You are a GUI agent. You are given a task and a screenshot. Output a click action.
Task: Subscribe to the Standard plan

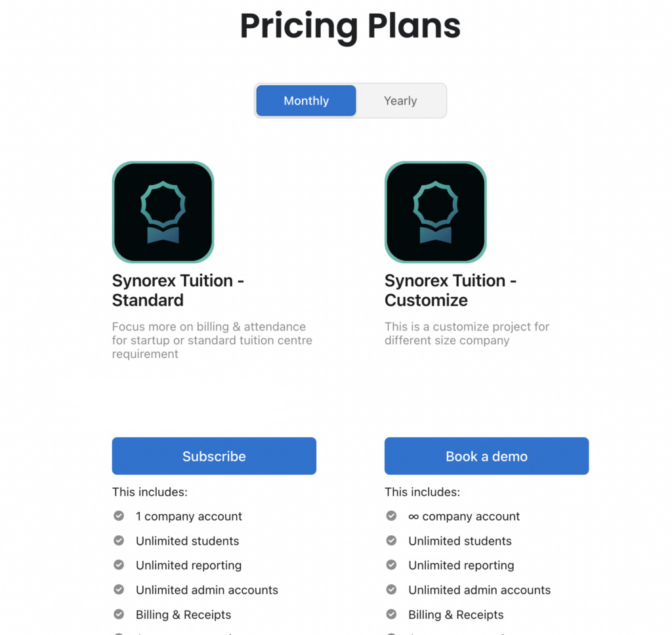[214, 456]
